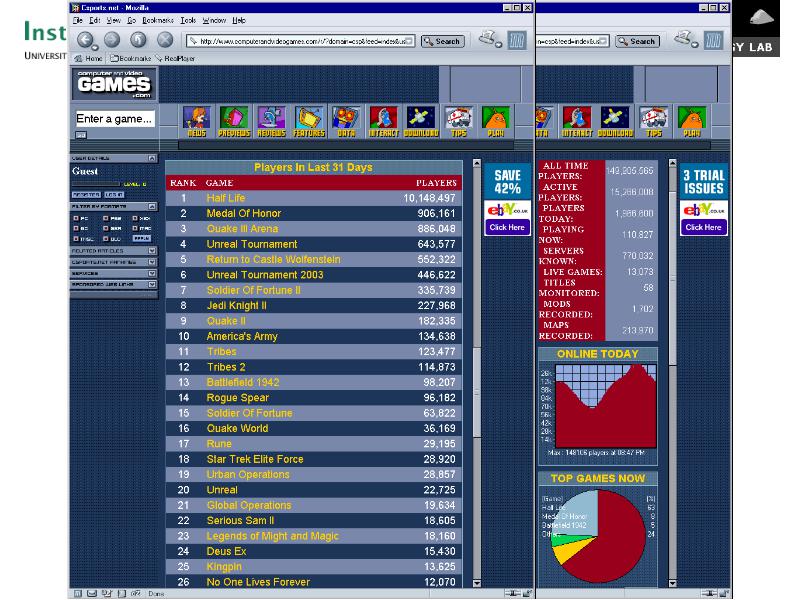Open the Play icon in the front window
This screenshot has height=600, width=800.
pos(495,121)
